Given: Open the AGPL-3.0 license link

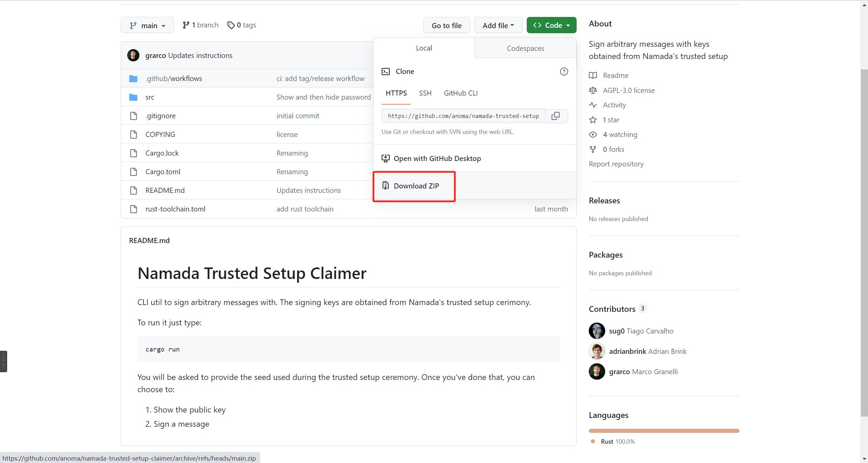Looking at the screenshot, I should [629, 90].
